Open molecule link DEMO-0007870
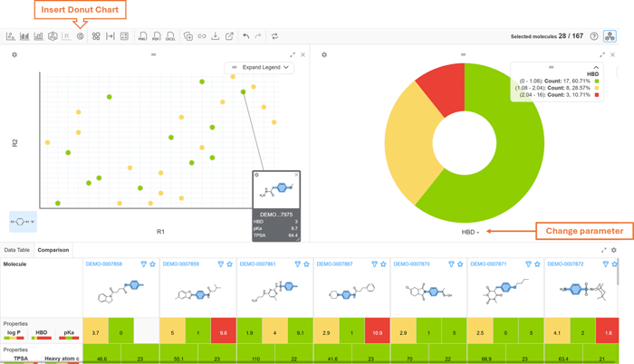Image resolution: width=634 pixels, height=364 pixels. 412,264
